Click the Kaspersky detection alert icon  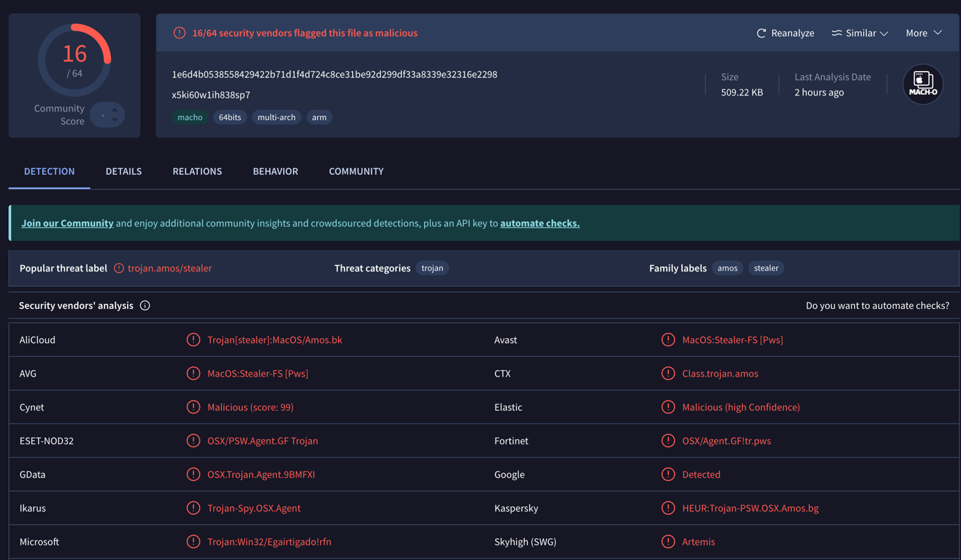coord(668,508)
